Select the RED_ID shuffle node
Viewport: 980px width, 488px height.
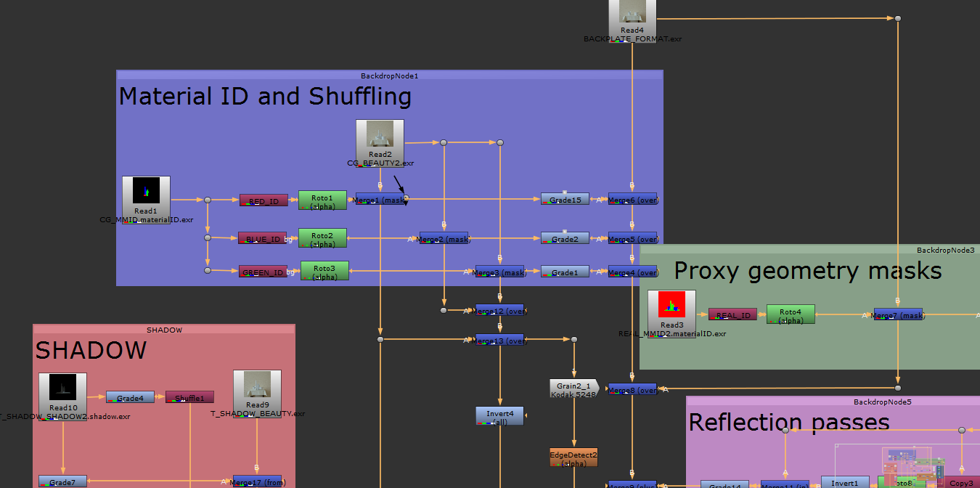pyautogui.click(x=264, y=200)
